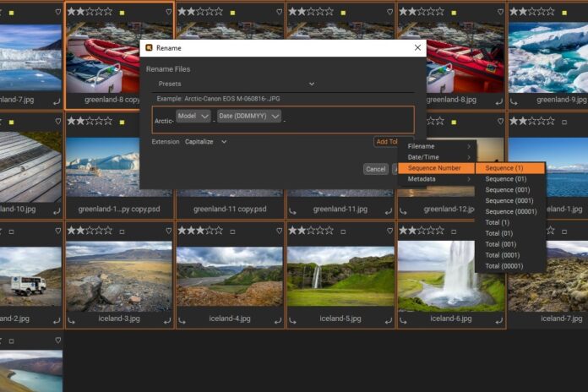The image size is (588, 392).
Task: Toggle color label box on iceland-5.jpg
Action: click(x=343, y=231)
